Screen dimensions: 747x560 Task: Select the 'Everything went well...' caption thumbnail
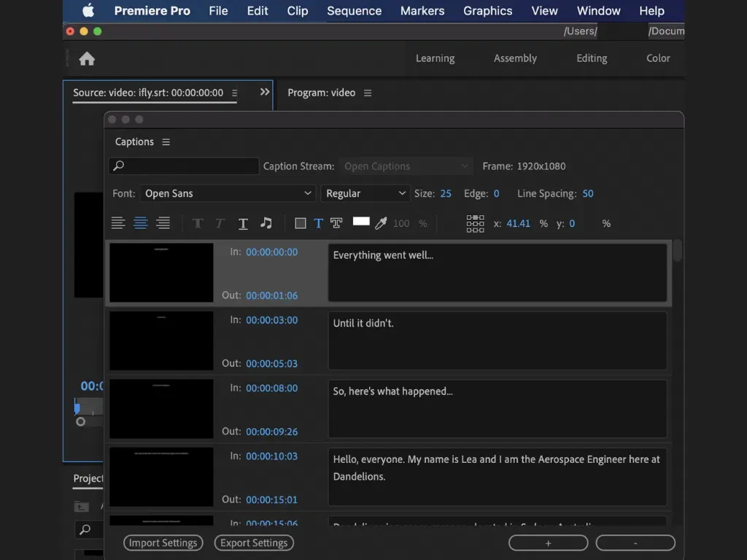click(x=161, y=273)
